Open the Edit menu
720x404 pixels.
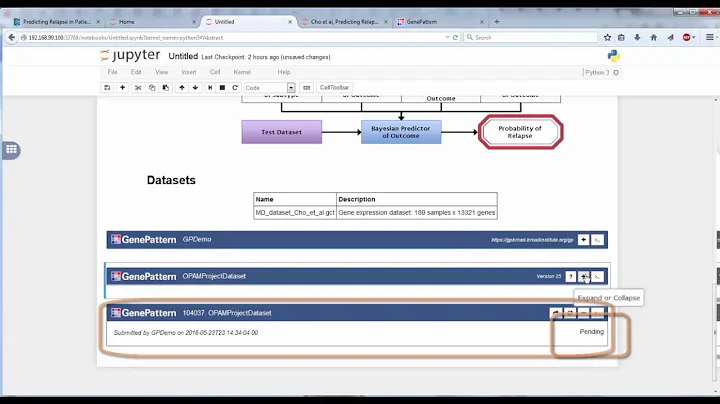(x=136, y=72)
